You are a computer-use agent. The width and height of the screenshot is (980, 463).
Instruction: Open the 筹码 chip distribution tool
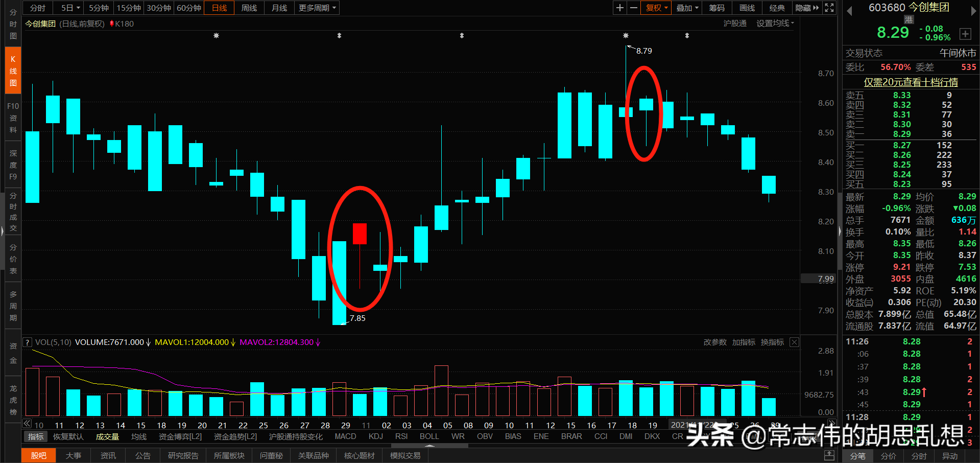pos(716,8)
